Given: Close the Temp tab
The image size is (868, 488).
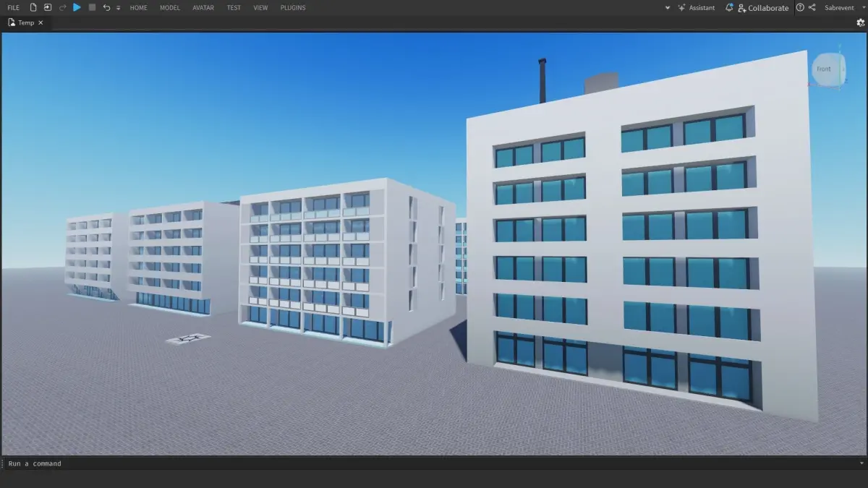Looking at the screenshot, I should click(x=41, y=22).
